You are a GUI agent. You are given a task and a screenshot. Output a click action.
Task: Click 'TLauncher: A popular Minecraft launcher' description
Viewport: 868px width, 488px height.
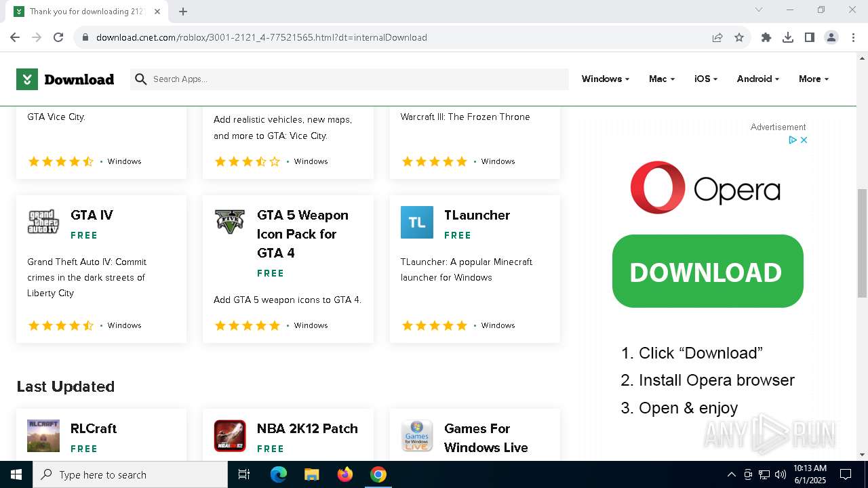467,270
